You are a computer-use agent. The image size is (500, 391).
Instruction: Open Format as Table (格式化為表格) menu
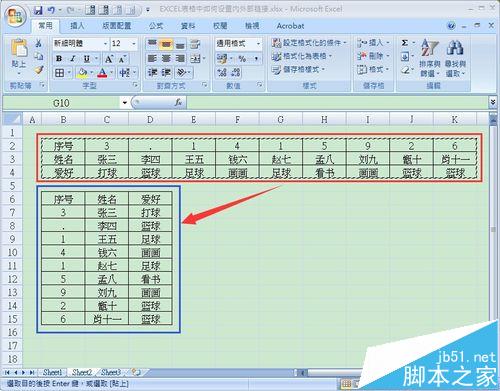(x=302, y=56)
